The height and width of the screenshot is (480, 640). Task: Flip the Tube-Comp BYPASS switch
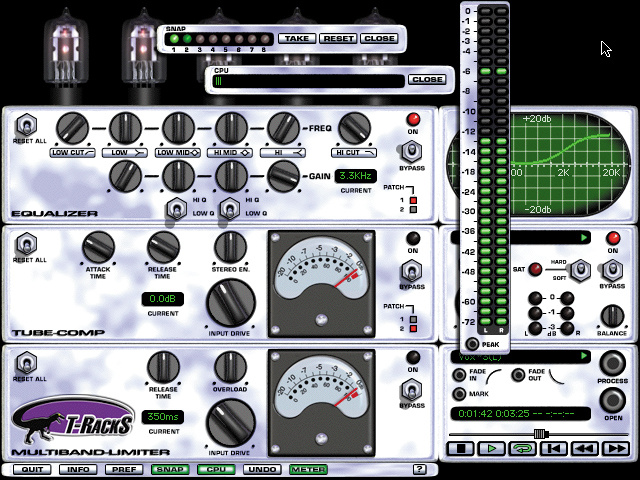point(411,271)
